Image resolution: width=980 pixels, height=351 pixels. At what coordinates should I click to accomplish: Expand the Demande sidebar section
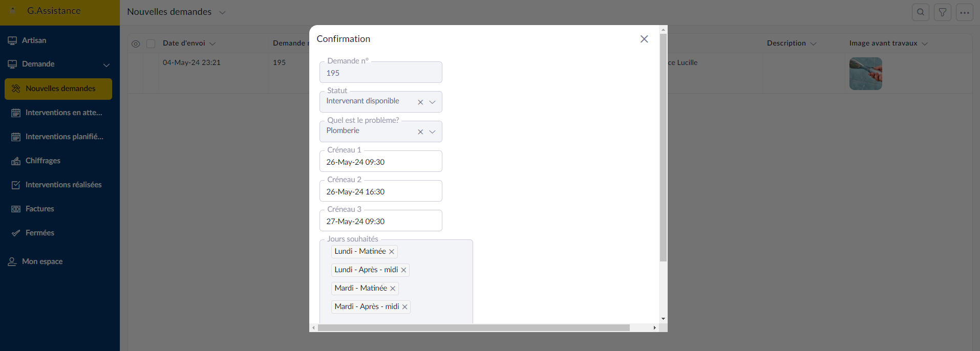click(106, 65)
